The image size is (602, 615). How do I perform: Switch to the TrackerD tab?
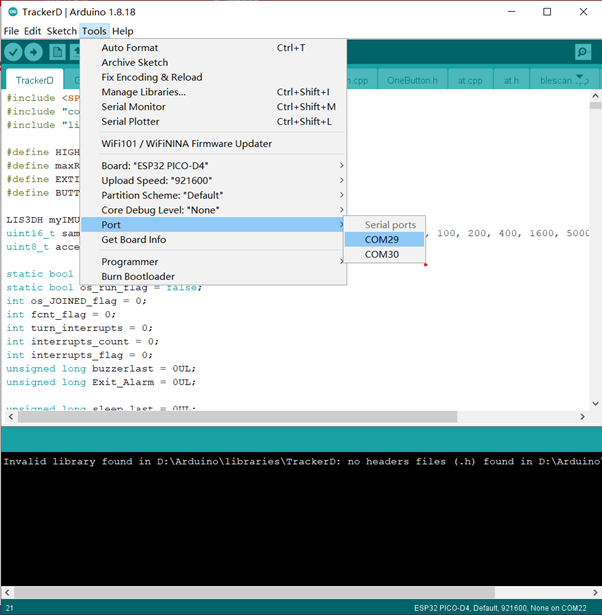(x=35, y=80)
